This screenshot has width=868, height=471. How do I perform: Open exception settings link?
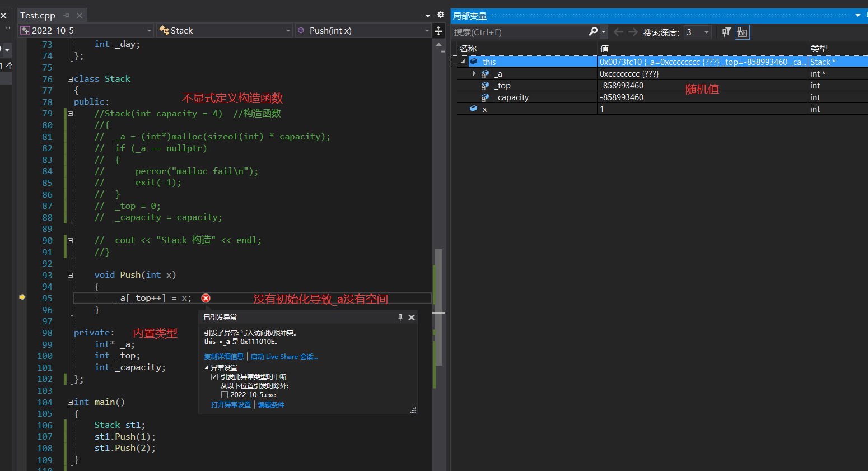tap(231, 405)
